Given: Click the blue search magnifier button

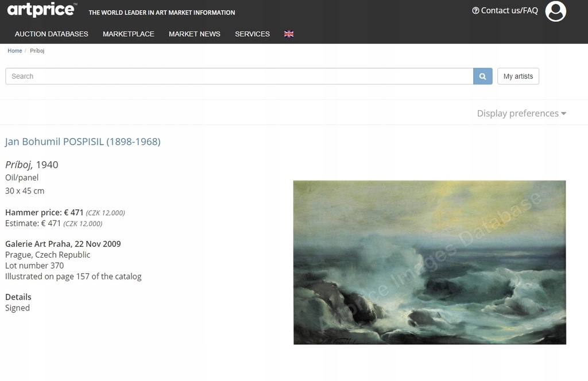Looking at the screenshot, I should (x=482, y=76).
